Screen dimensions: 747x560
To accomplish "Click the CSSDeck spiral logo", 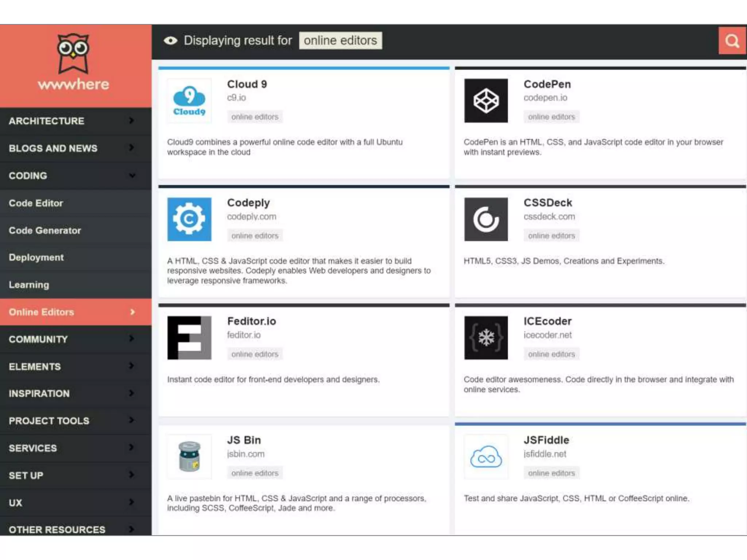I will tap(486, 219).
